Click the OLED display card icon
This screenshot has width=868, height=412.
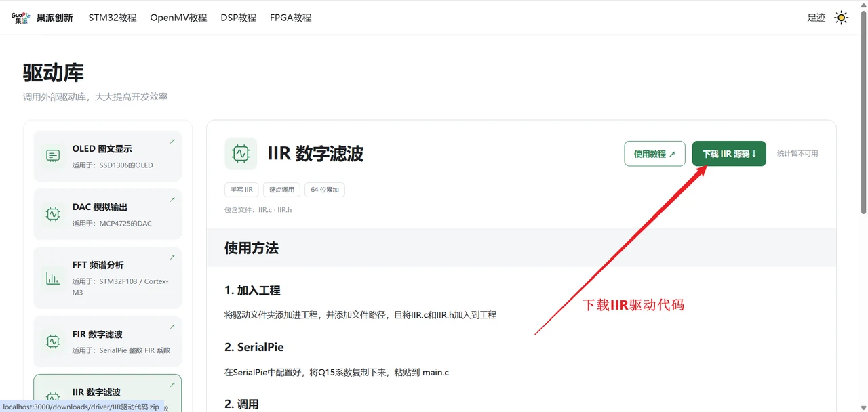[53, 156]
